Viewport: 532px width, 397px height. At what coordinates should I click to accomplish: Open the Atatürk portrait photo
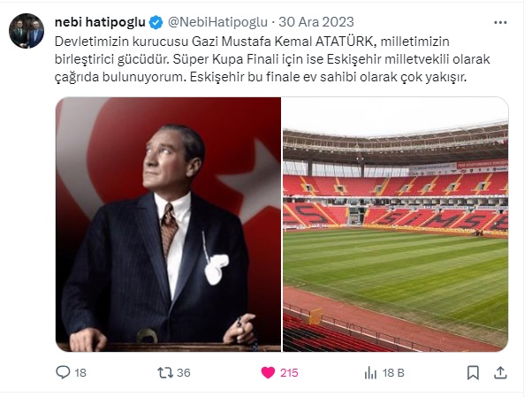168,225
